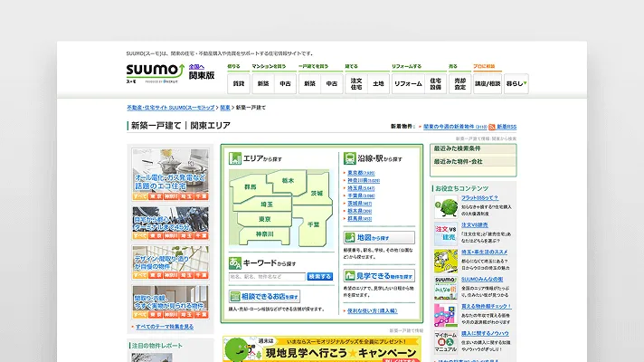The height and width of the screenshot is (362, 644).
Task: Open the 講座/相談 navigation tab
Action: click(x=488, y=83)
